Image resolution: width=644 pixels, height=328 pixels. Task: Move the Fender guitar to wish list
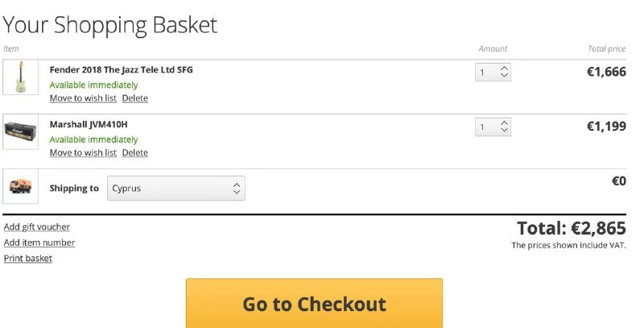[x=83, y=98]
